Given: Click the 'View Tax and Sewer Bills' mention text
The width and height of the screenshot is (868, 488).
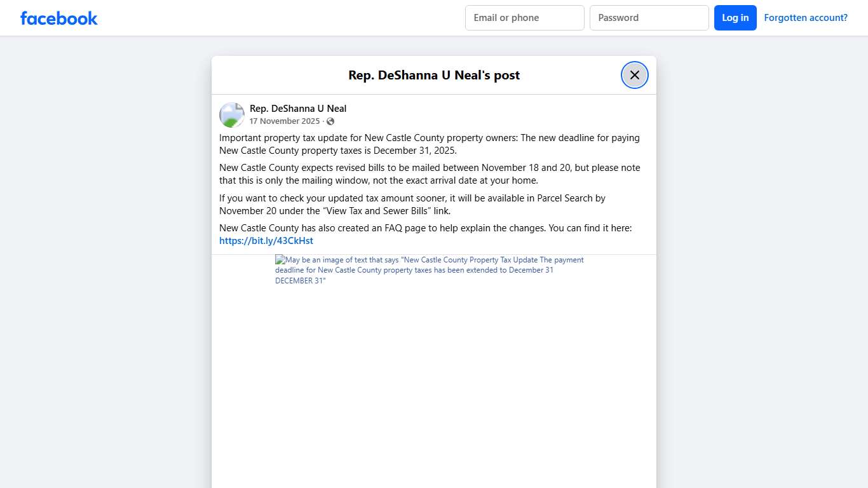Looking at the screenshot, I should 377,210.
